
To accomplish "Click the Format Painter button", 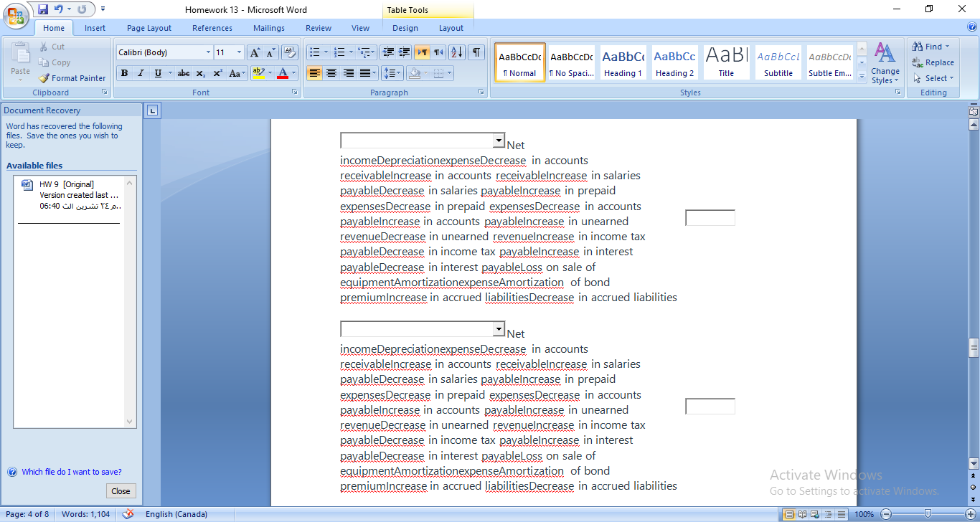I will point(72,78).
